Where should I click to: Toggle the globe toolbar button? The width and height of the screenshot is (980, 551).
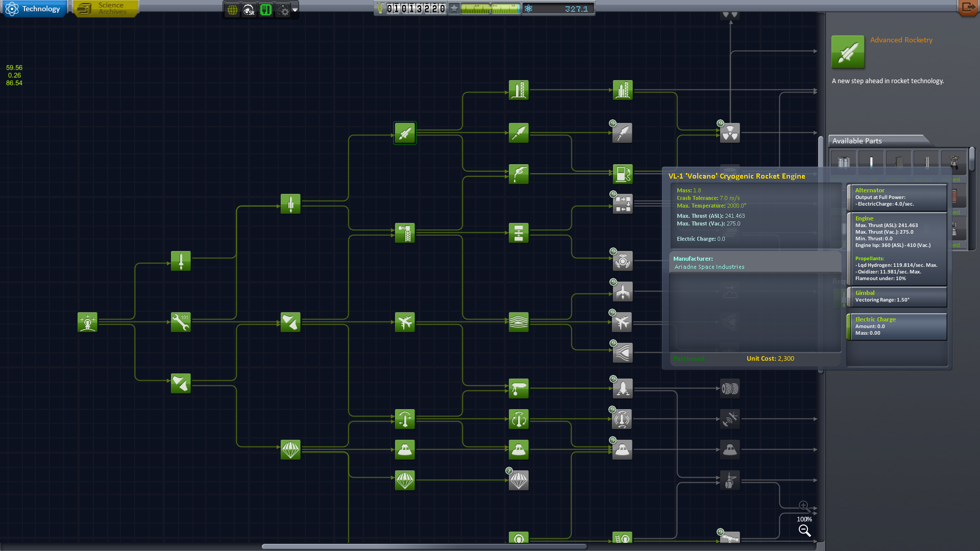(x=232, y=10)
